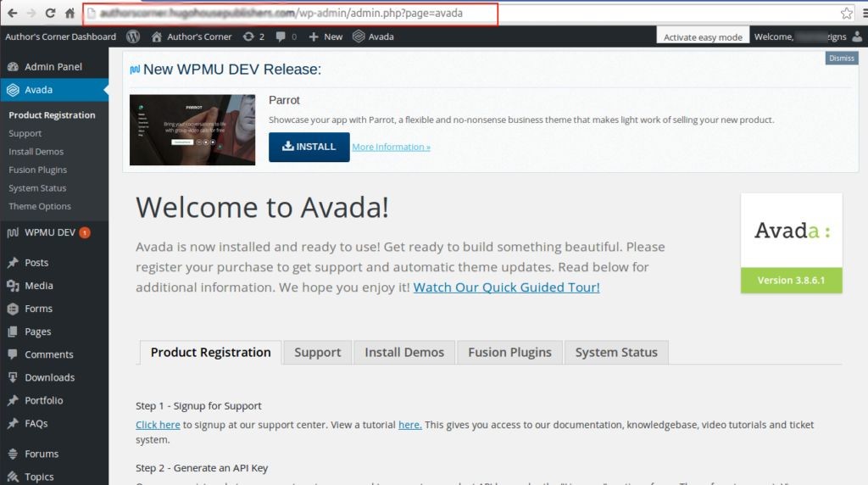Click the More Information link
The height and width of the screenshot is (485, 868).
tap(391, 147)
